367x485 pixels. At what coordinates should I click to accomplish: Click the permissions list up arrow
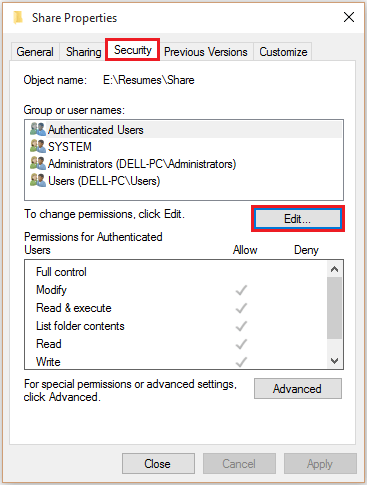(x=334, y=269)
